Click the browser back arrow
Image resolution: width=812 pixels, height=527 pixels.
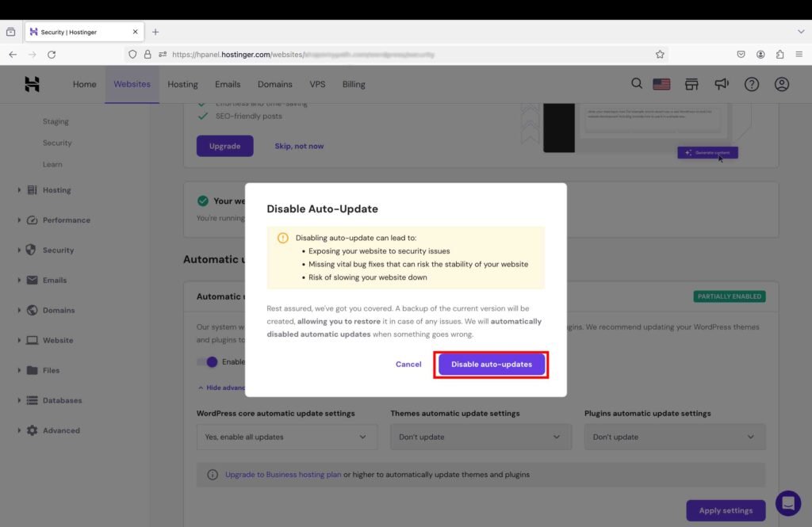13,55
